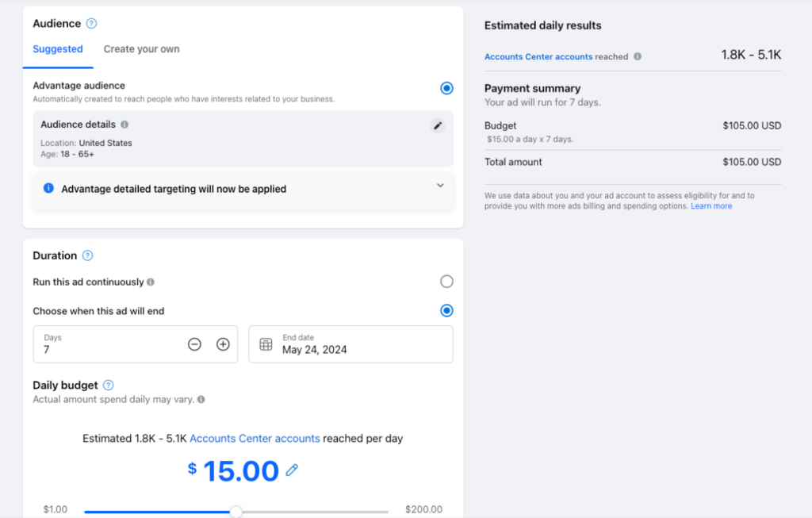
Task: Switch to the Suggested audience tab
Action: pos(58,49)
